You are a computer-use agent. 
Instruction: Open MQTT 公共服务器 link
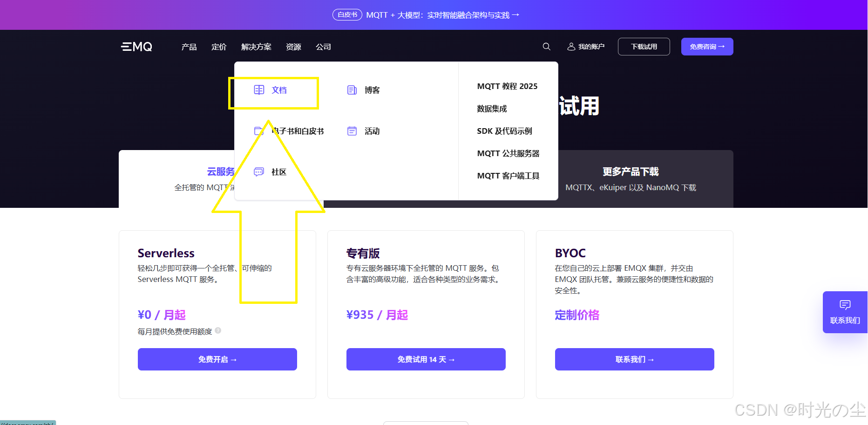pyautogui.click(x=508, y=153)
